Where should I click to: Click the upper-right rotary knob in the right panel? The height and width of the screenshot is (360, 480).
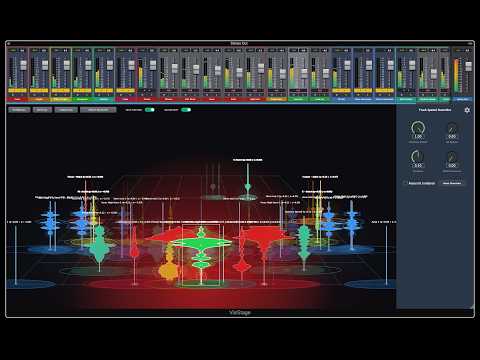coord(452,129)
